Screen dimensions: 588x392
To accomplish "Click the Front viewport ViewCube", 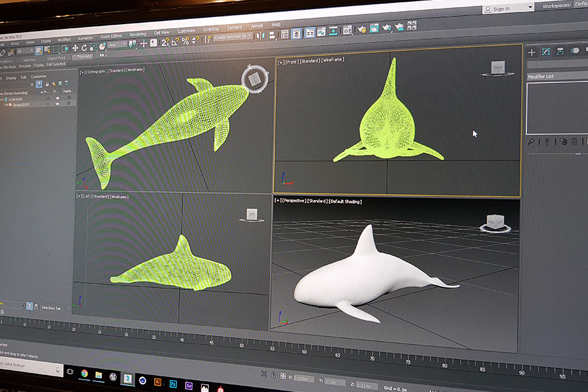I will click(x=497, y=68).
